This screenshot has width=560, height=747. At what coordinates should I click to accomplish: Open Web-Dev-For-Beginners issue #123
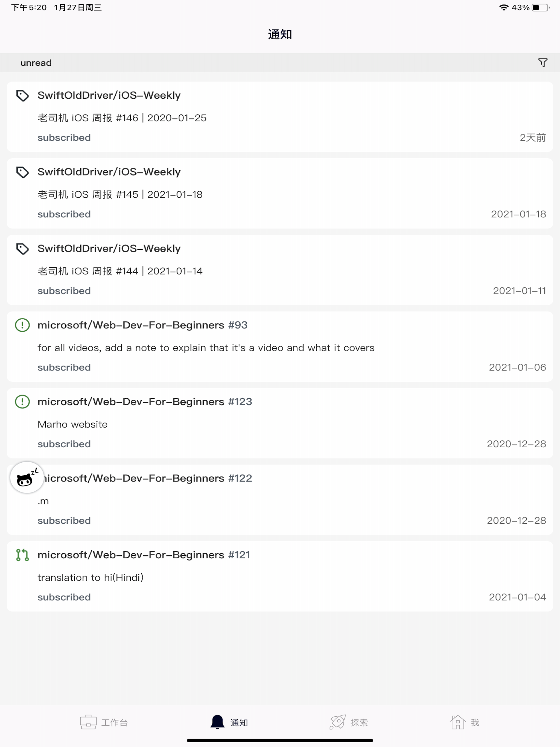coord(280,424)
